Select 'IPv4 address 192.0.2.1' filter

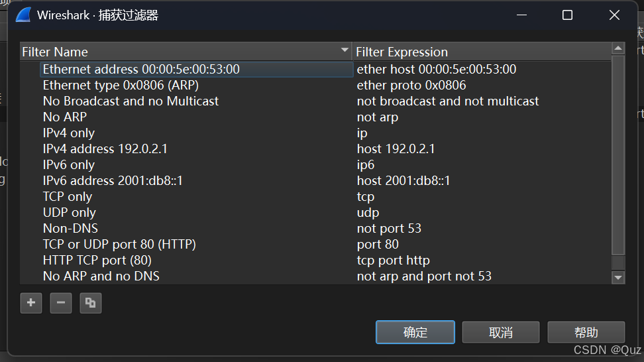105,149
